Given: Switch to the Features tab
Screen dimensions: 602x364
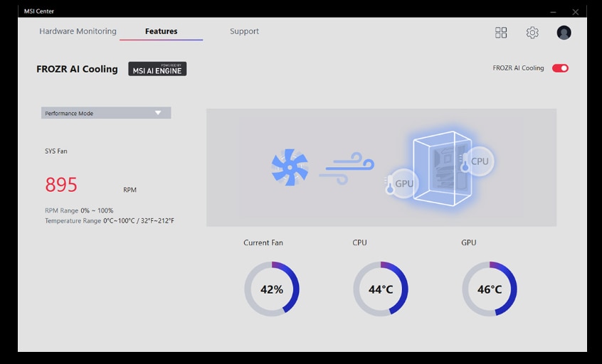Looking at the screenshot, I should 162,31.
